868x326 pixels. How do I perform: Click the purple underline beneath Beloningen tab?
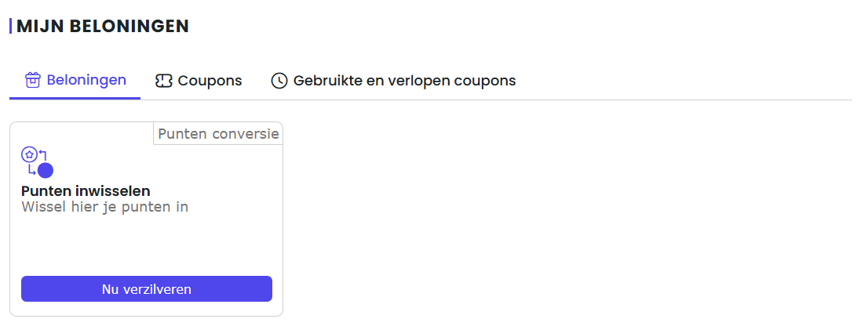(x=75, y=99)
